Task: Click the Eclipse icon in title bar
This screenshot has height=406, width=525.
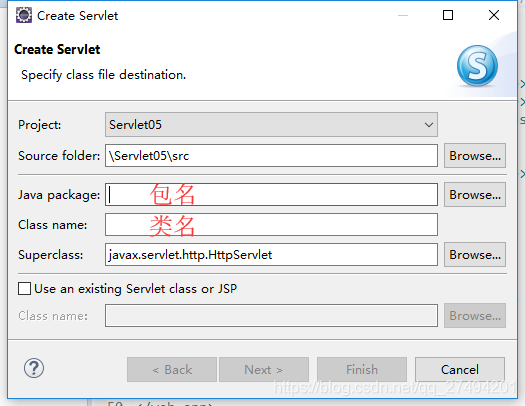Action: click(x=23, y=15)
